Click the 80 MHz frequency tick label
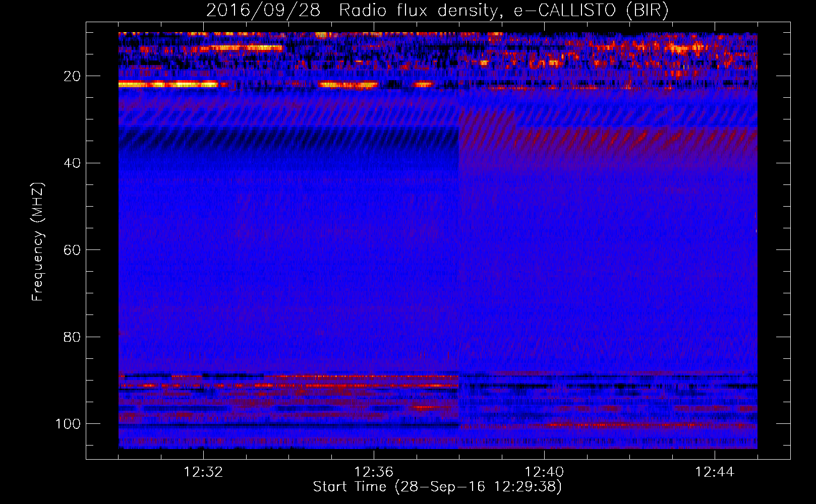 pyautogui.click(x=73, y=337)
